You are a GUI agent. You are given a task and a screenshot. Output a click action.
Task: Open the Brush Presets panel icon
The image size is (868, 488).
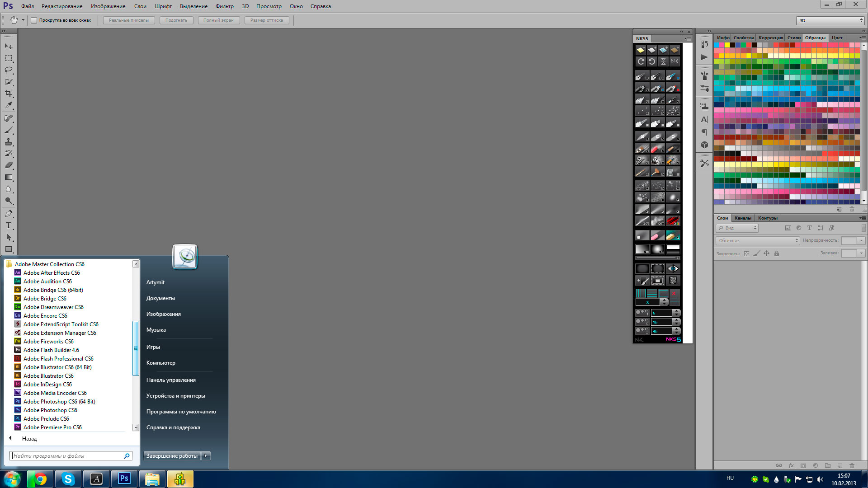[704, 76]
